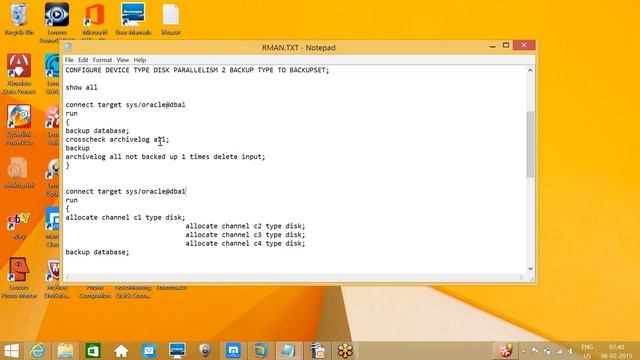Click the 'allocate channel c3 type disk;' line
Screen dimensions: 640x360
(245, 235)
